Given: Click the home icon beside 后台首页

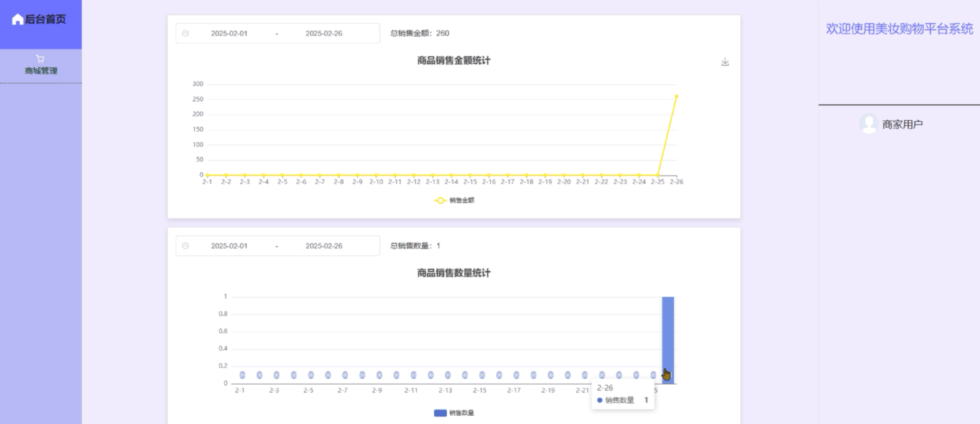Looking at the screenshot, I should [x=18, y=19].
